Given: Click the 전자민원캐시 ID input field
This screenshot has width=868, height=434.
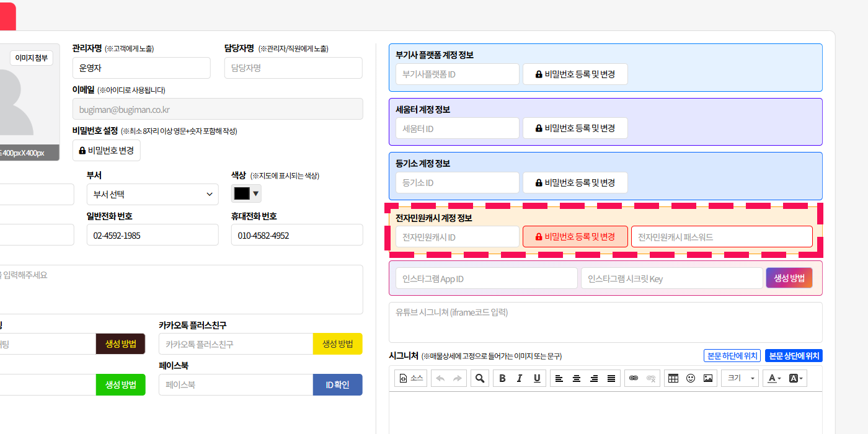Looking at the screenshot, I should (457, 237).
